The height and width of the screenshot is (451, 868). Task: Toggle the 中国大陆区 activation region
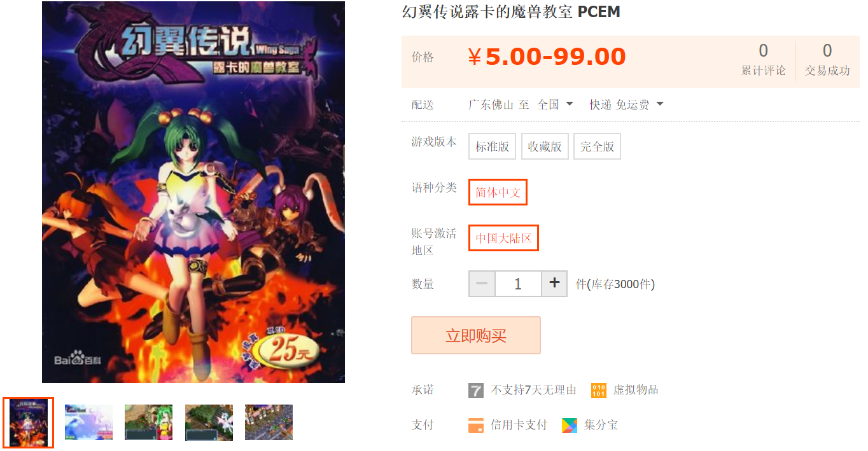tap(503, 238)
